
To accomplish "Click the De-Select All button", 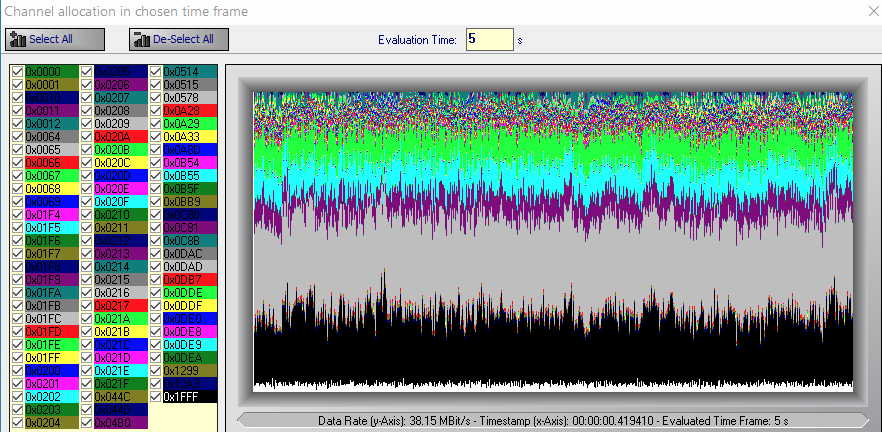I will point(180,39).
